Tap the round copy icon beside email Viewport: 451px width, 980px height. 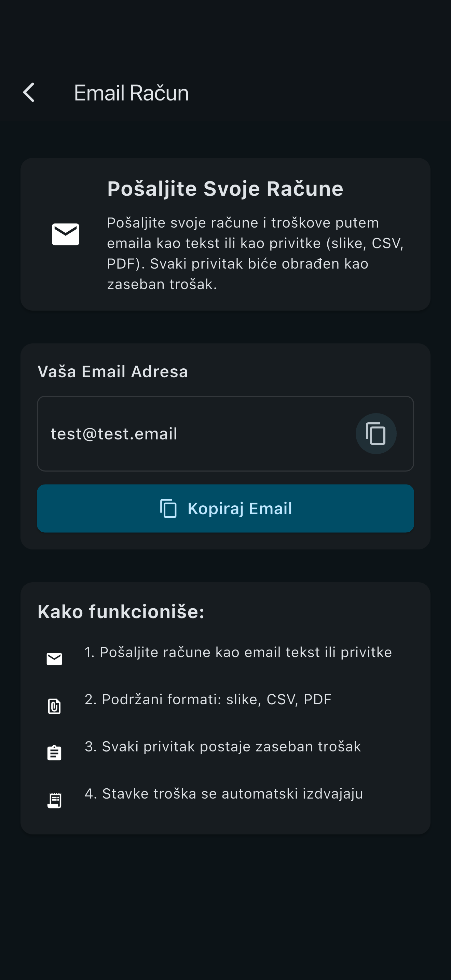point(376,433)
